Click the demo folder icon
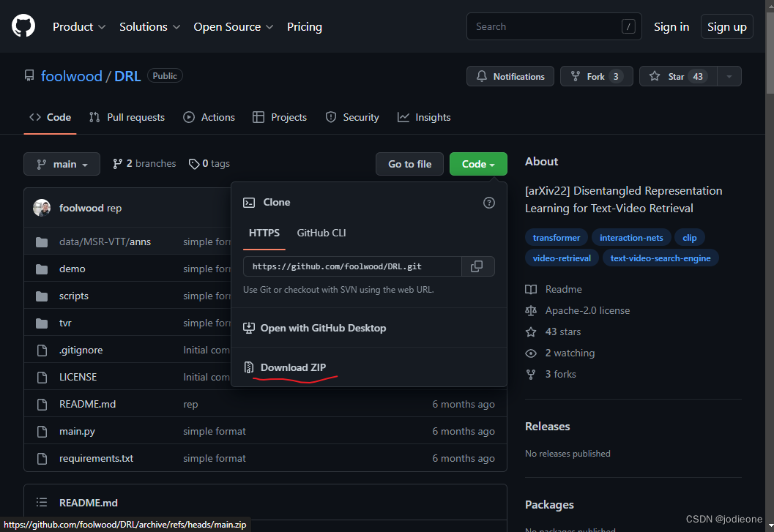 click(x=42, y=269)
